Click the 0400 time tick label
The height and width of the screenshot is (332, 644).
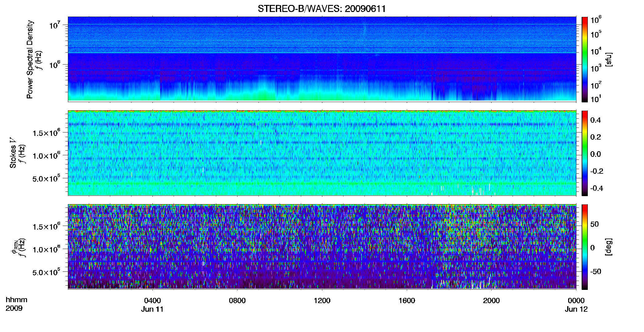(152, 300)
